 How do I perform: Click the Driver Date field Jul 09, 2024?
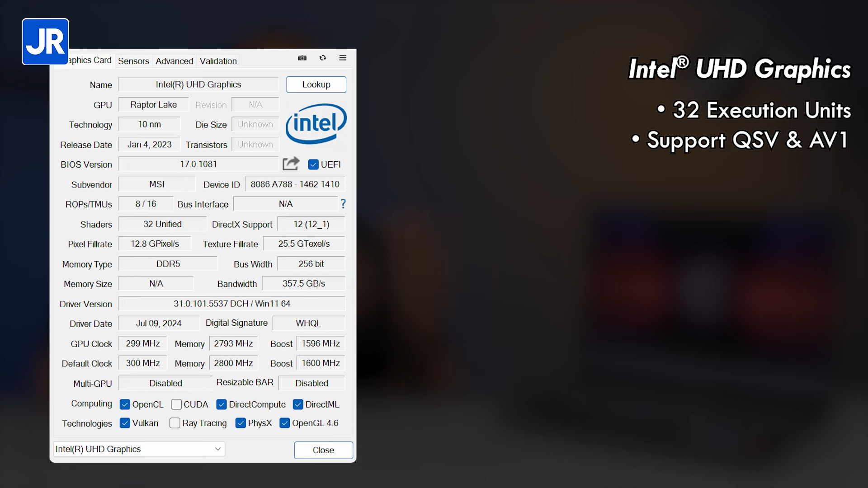pyautogui.click(x=159, y=323)
